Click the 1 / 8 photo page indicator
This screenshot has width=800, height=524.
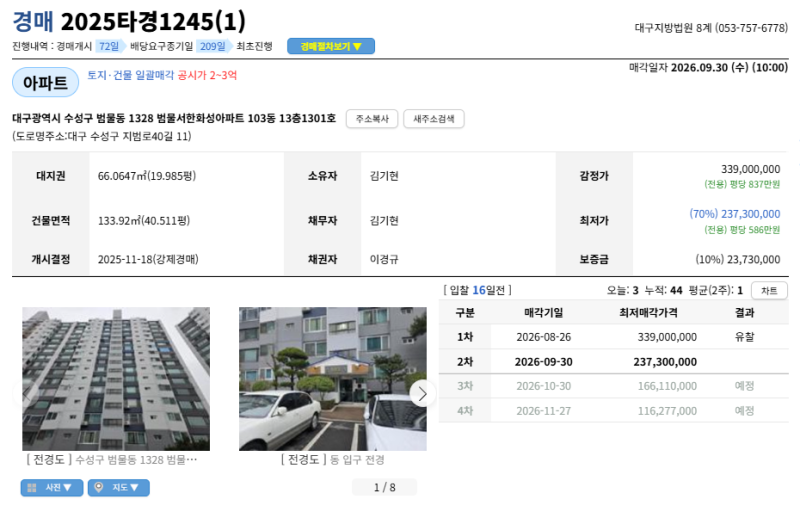pos(384,487)
